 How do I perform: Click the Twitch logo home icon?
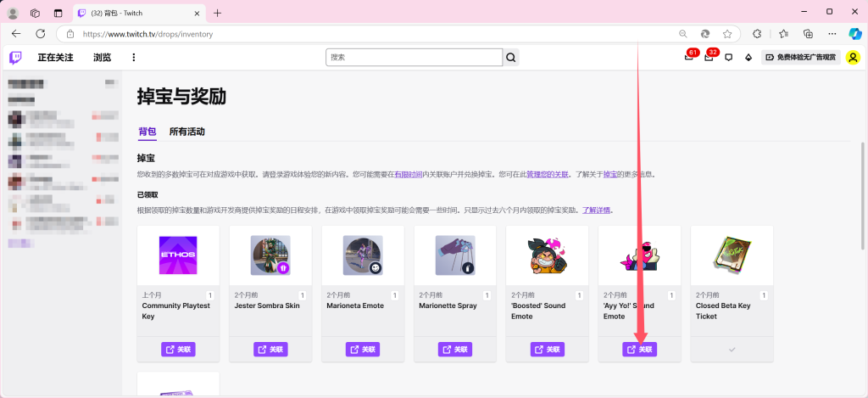coord(15,57)
